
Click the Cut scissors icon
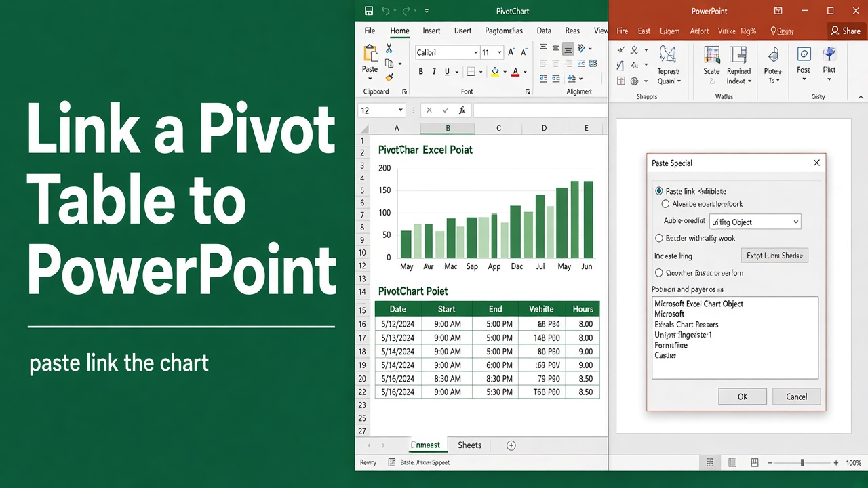click(389, 49)
